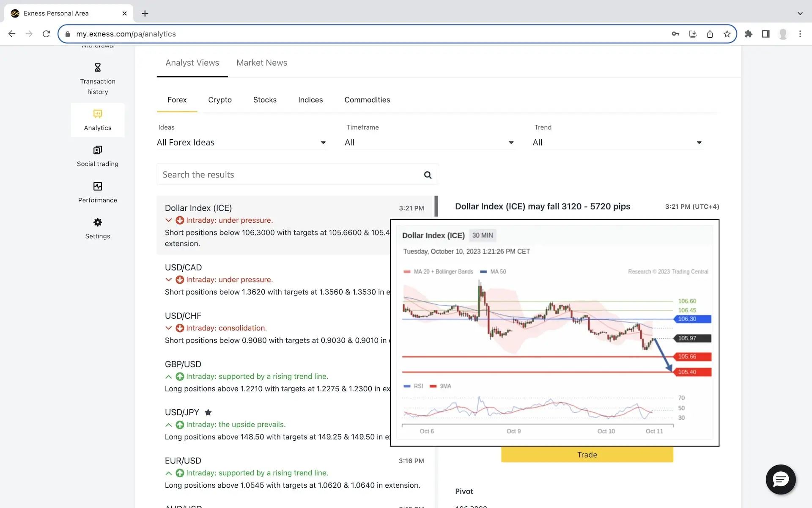Close the Exness Personal Area tab
Image resolution: width=812 pixels, height=508 pixels.
coord(124,14)
